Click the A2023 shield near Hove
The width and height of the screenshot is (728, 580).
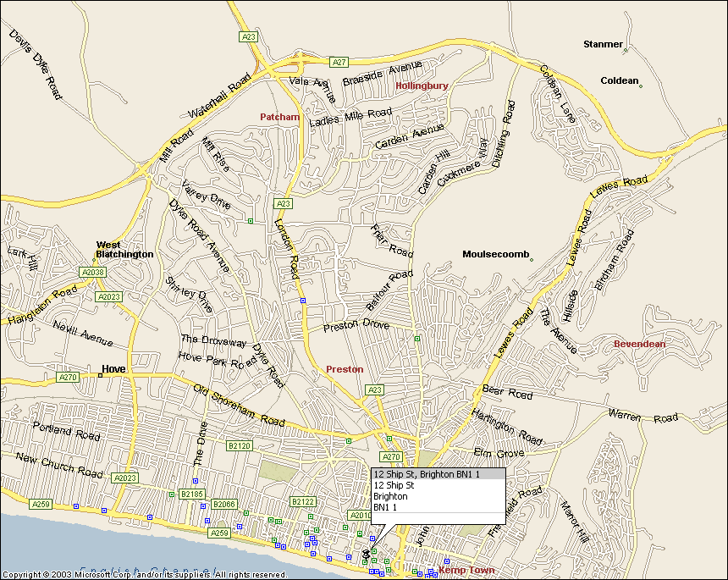(125, 478)
